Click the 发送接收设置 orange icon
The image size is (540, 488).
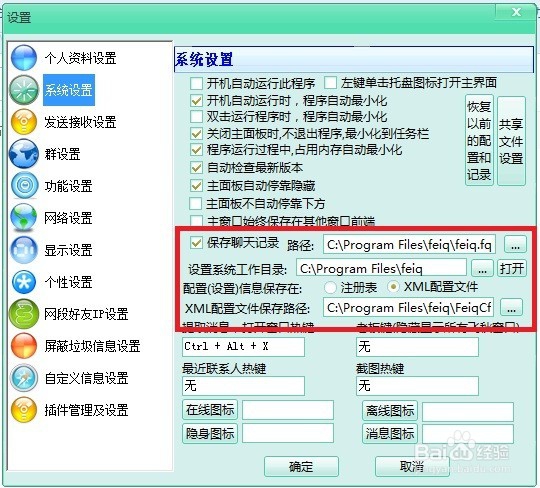click(23, 122)
